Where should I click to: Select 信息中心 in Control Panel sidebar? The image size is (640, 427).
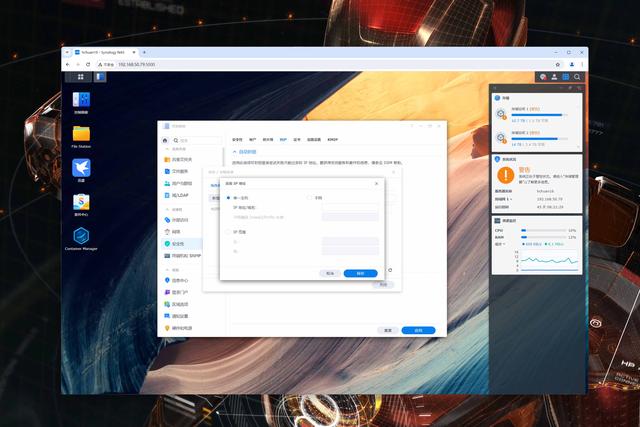click(x=177, y=280)
